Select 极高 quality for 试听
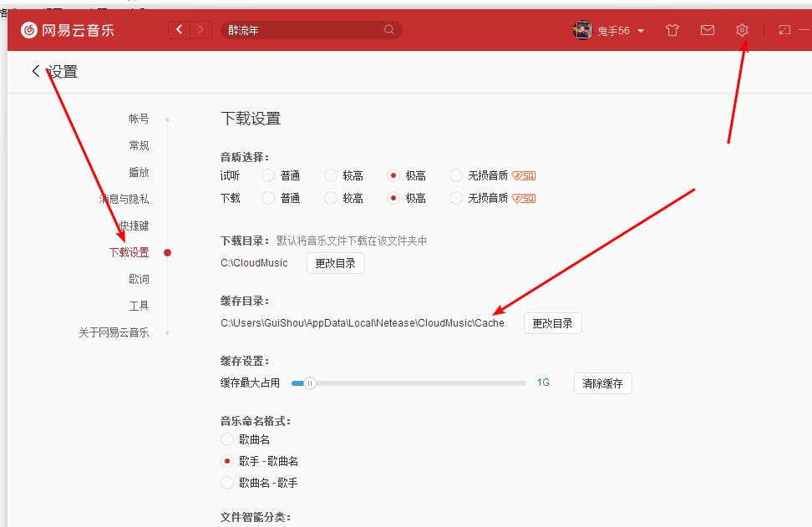Screen dimensions: 812x527 tap(393, 176)
